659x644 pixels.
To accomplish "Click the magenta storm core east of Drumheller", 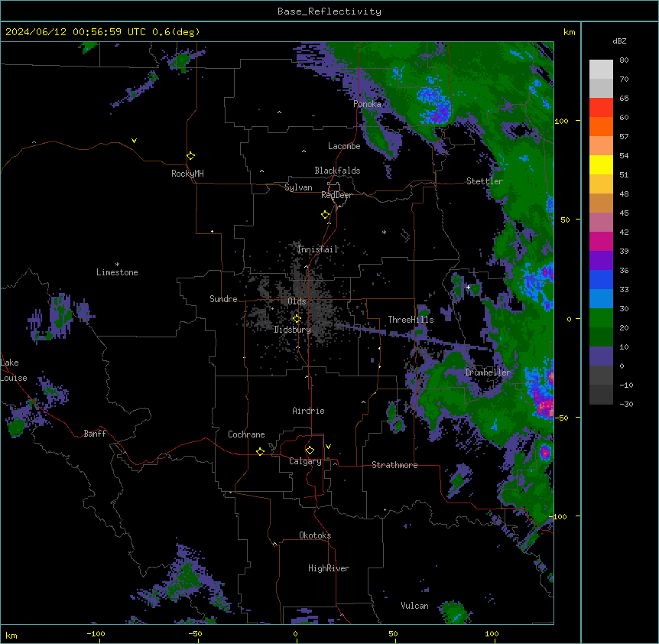I will pos(545,406).
